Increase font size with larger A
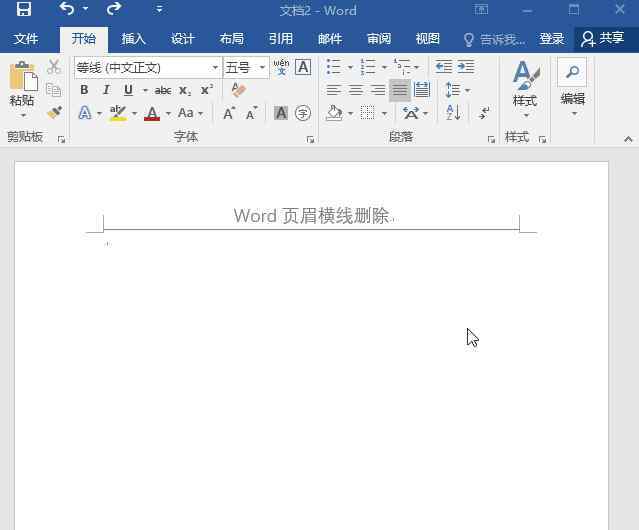This screenshot has width=639, height=530. coord(229,113)
